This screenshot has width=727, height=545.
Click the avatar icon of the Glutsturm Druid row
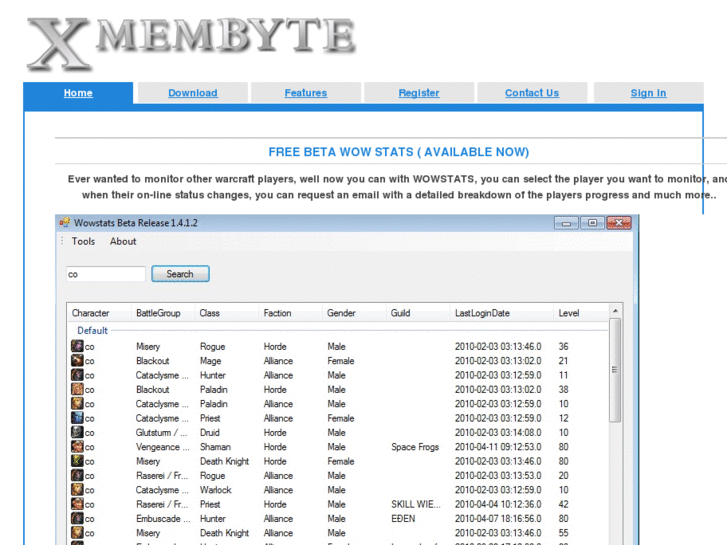[x=77, y=432]
